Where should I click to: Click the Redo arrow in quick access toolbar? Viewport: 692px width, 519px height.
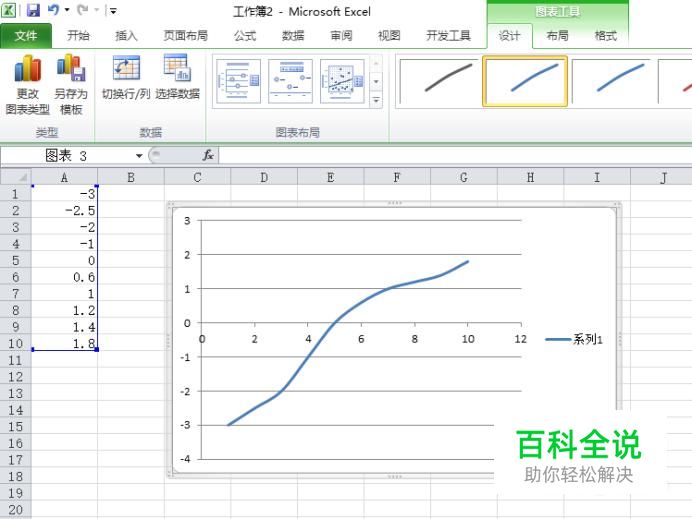[x=83, y=9]
